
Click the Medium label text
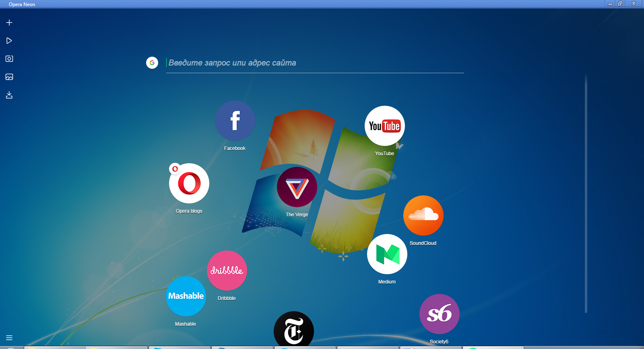387,282
